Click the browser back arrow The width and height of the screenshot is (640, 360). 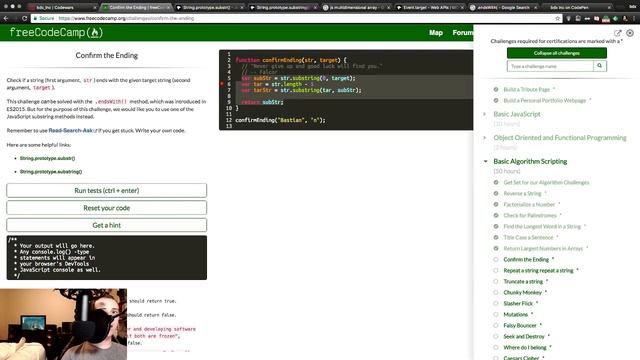point(6,18)
